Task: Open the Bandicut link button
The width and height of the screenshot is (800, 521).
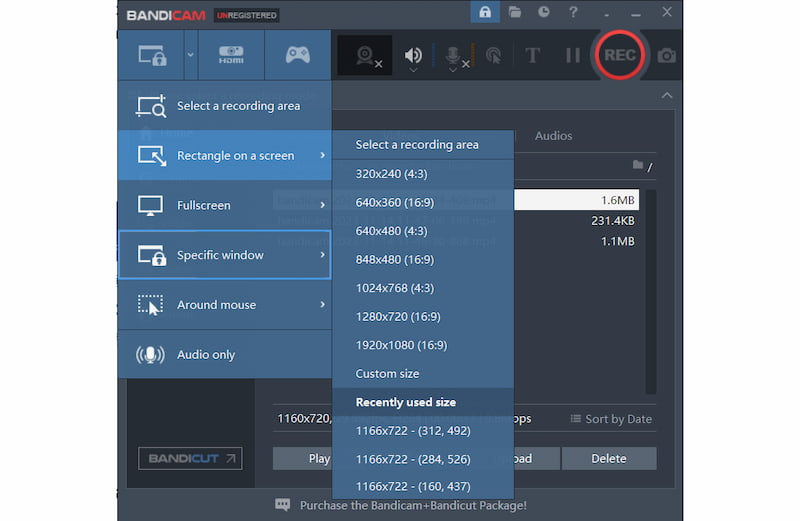Action: [189, 459]
